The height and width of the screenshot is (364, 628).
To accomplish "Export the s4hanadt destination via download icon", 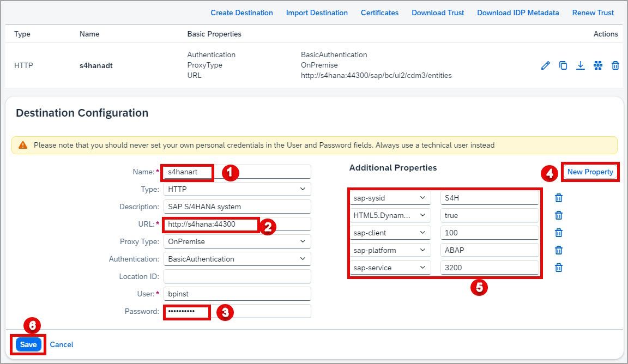I will [x=581, y=65].
